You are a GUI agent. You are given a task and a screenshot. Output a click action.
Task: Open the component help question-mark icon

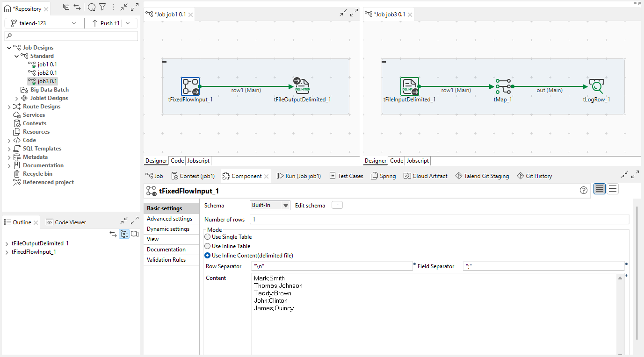click(x=583, y=190)
